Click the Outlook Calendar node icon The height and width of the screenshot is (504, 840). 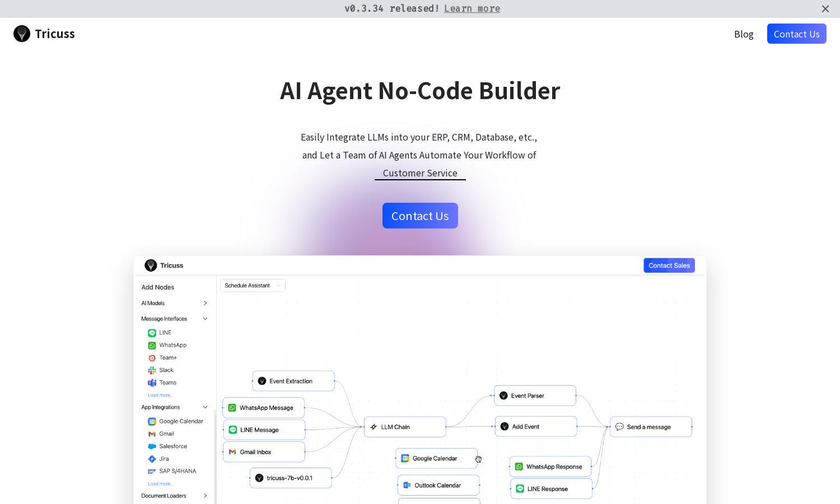click(x=407, y=485)
